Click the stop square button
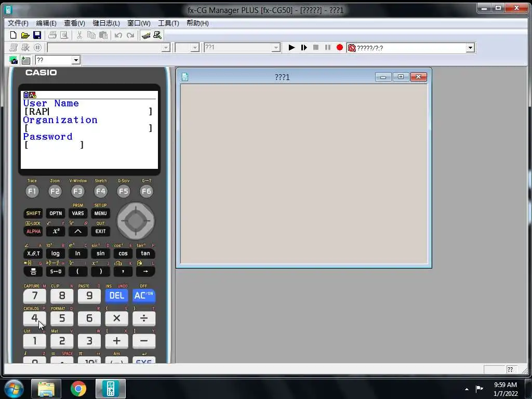The width and height of the screenshot is (532, 399). click(x=315, y=47)
